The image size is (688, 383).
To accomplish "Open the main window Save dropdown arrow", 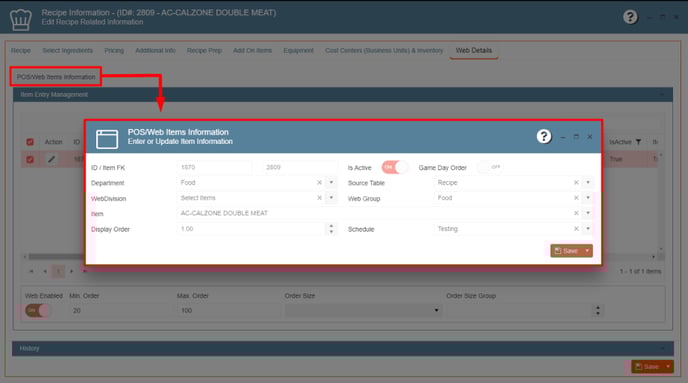I will [668, 366].
